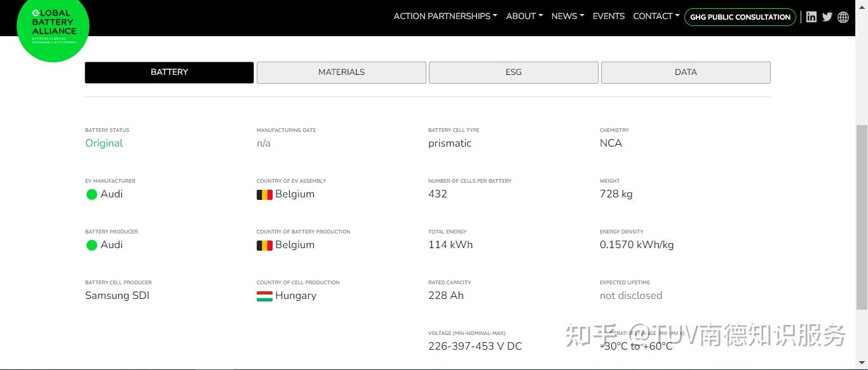Viewport: 868px width, 370px height.
Task: Click the 228 Ah rated capacity value
Action: tap(446, 296)
